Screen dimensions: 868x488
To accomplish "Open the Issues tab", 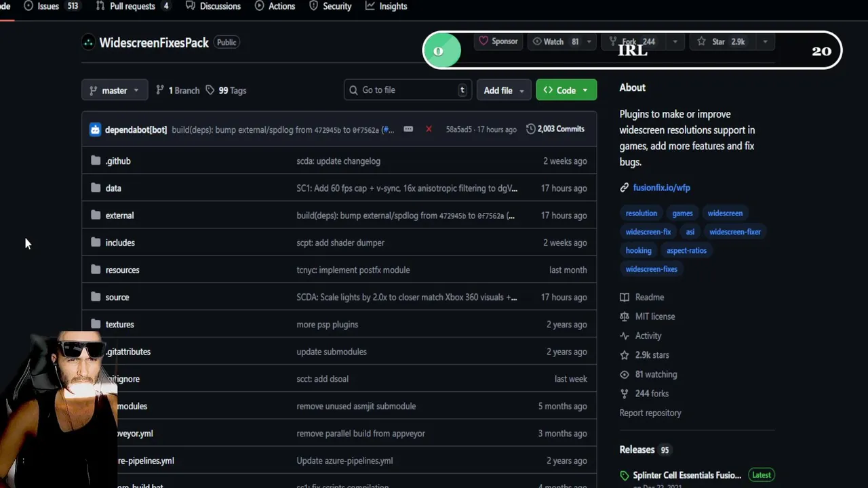I will [52, 6].
